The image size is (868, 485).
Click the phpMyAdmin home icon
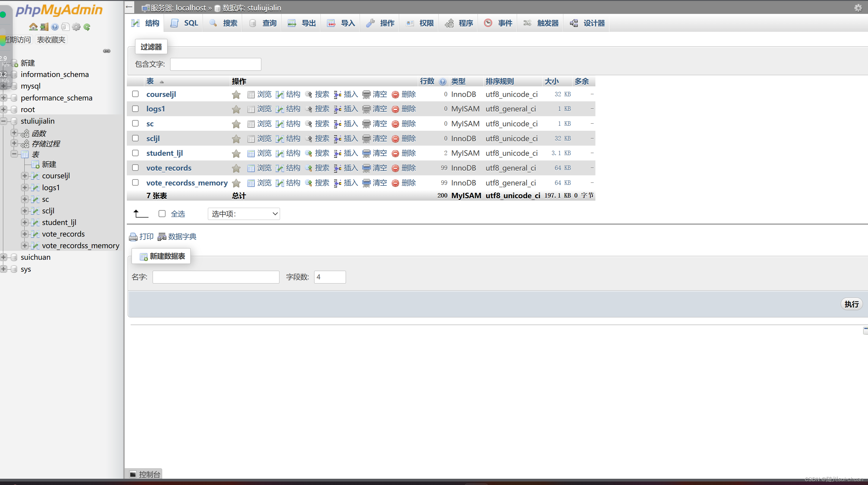[33, 27]
